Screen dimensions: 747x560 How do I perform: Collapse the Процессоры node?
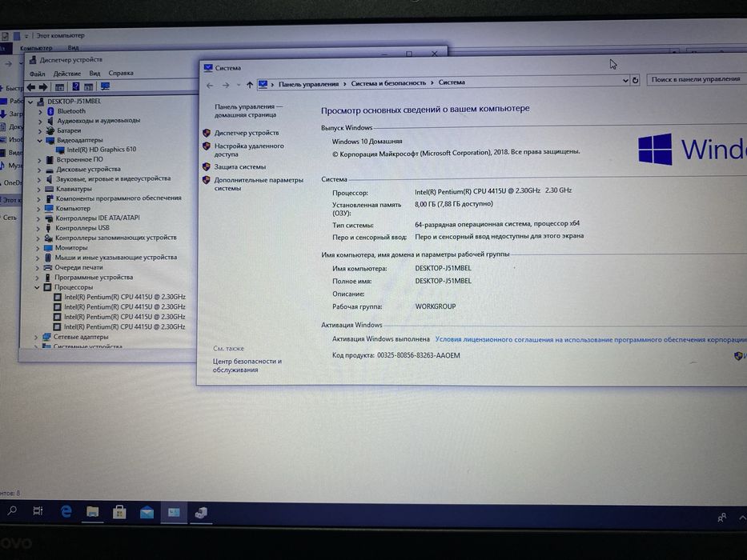pyautogui.click(x=37, y=288)
